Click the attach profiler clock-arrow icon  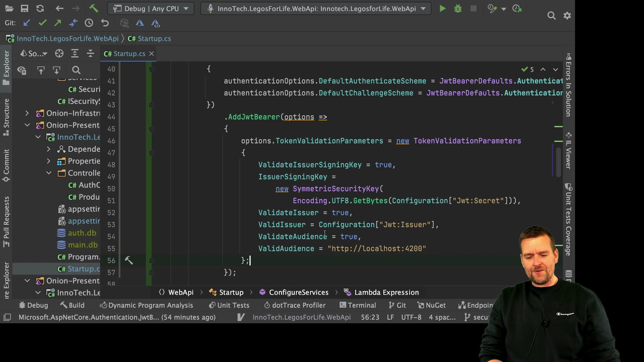[517, 9]
